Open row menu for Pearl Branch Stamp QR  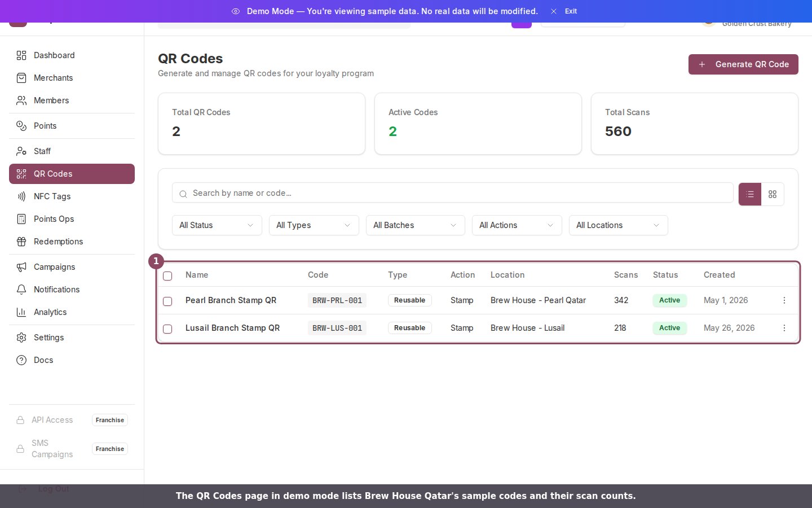784,300
